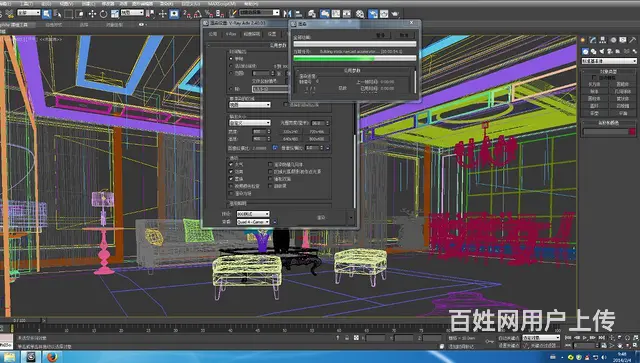Screen dimensions: 640x363
Task: Open the 渲染(R) Rendering menu
Action: pos(166,4)
